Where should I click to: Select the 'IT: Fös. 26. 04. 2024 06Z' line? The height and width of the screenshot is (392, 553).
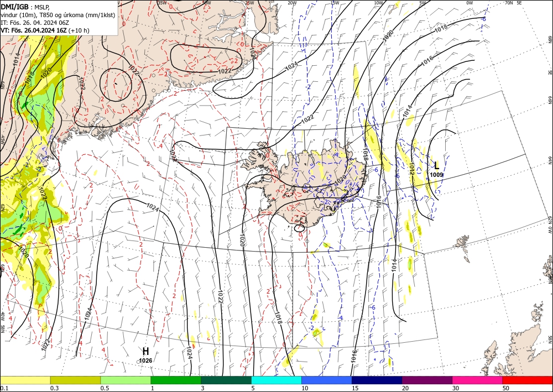[34, 23]
